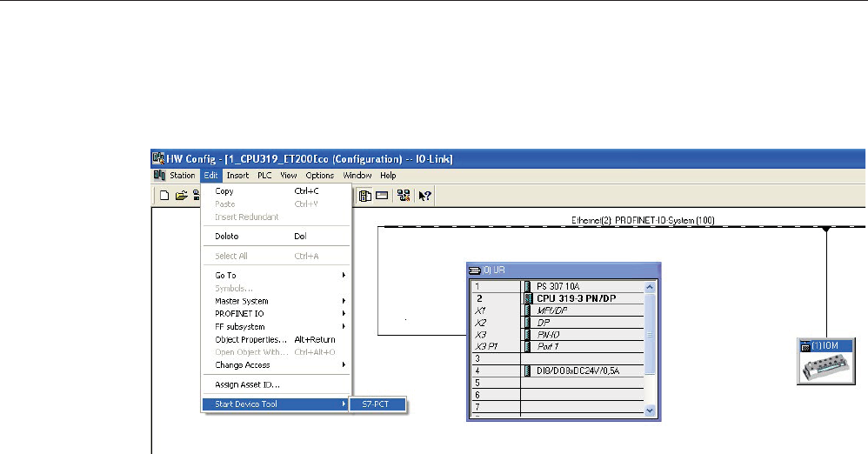Launch S7-PCT from the submenu

coord(377,404)
